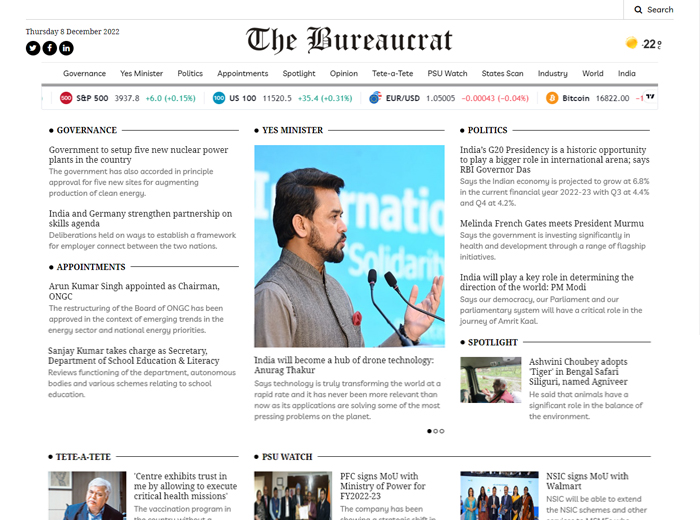Open the Facebook social icon
700x520 pixels.
(50, 48)
